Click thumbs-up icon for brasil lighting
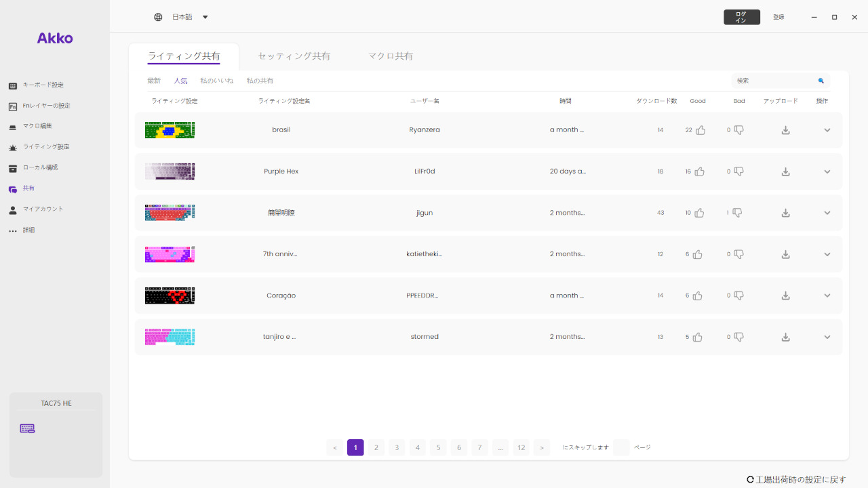Screen dimensions: 868x488 pos(701,130)
